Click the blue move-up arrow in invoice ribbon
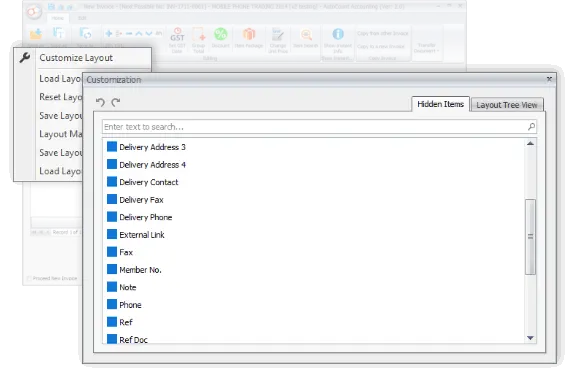This screenshot has height=377, width=574. pos(139,34)
